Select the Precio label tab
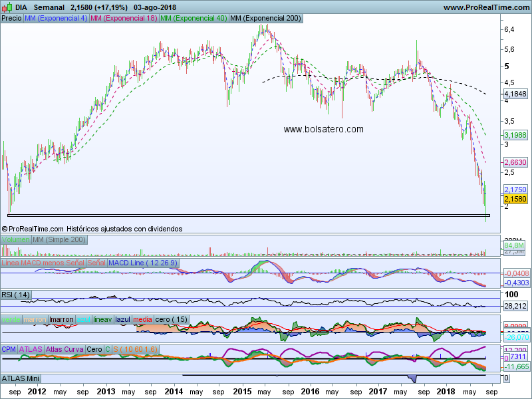The width and height of the screenshot is (532, 399). click(11, 18)
